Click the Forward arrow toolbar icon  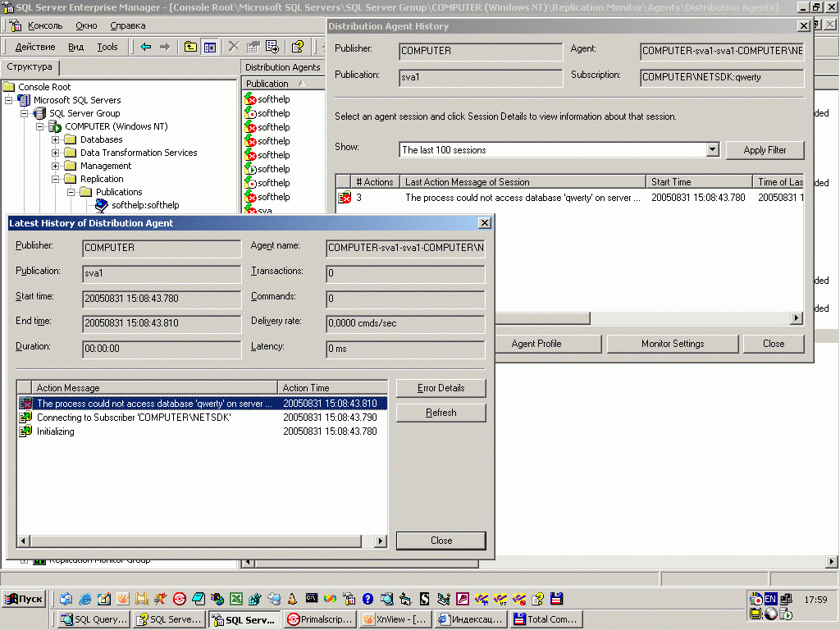coord(165,47)
